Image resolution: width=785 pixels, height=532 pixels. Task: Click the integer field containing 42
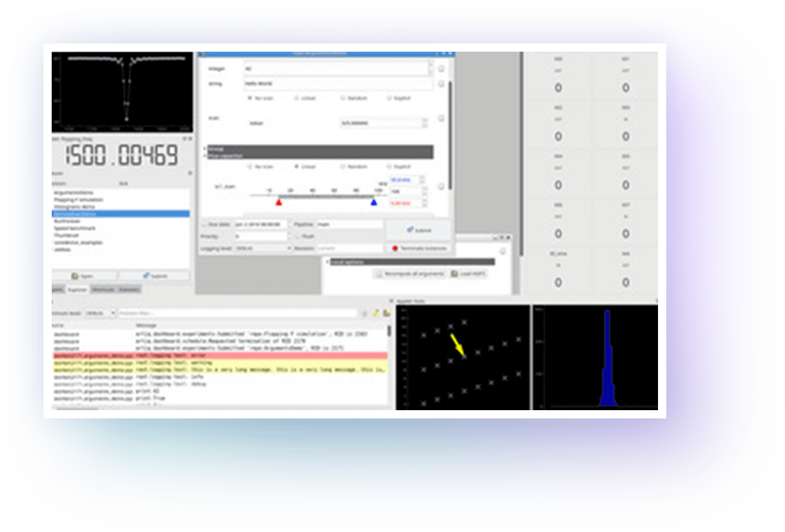tap(338, 68)
